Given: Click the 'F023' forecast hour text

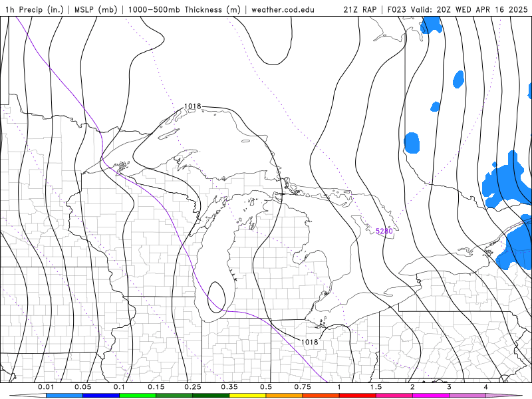Looking at the screenshot, I should click(x=398, y=9).
